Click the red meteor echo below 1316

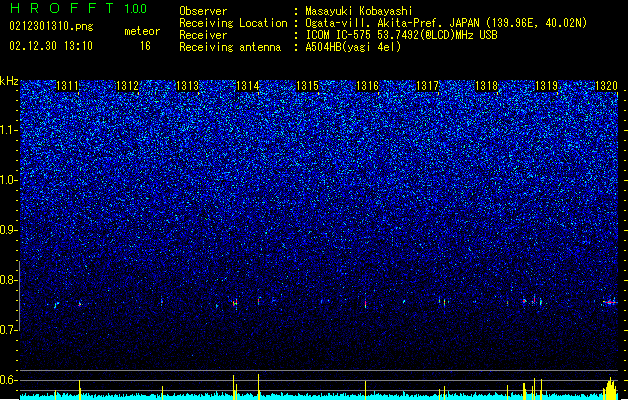click(365, 303)
